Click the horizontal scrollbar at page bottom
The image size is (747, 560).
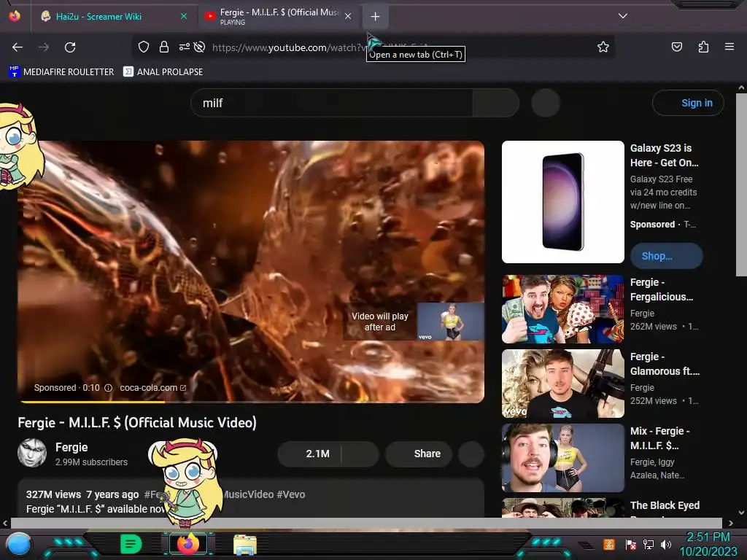366,523
